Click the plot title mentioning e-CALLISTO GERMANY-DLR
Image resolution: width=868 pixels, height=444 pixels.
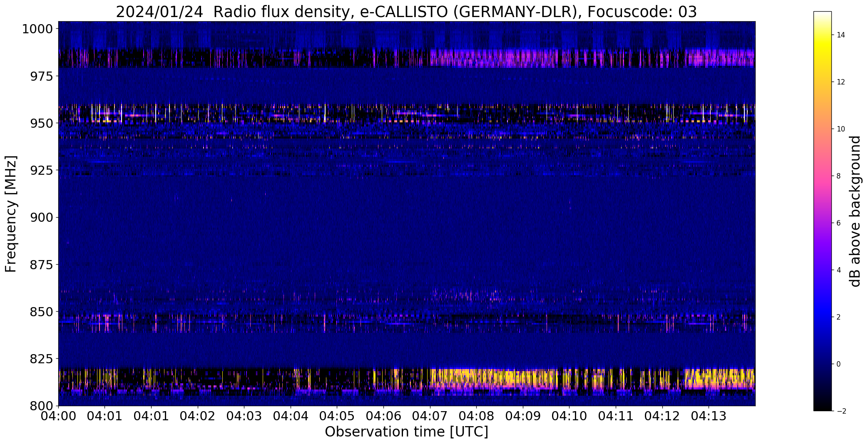coord(406,12)
